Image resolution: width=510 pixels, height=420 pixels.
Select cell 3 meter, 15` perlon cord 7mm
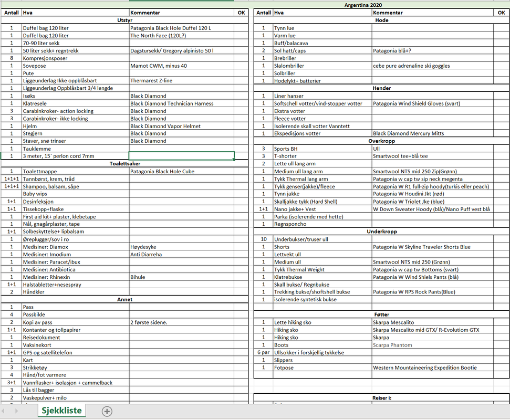pos(76,156)
